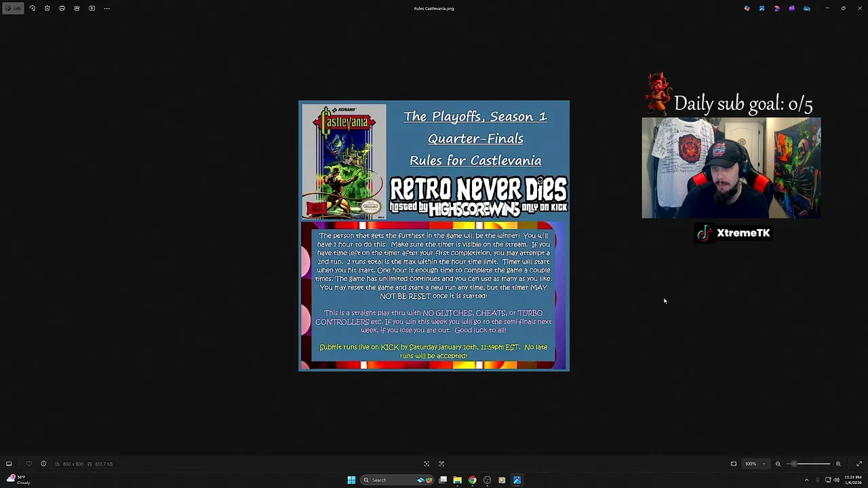Open the round dark app icon next to Chrome

(487, 480)
